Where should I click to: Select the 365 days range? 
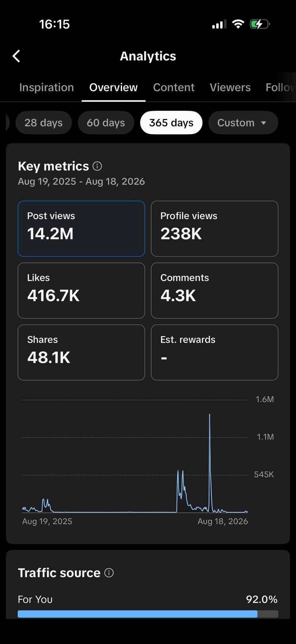click(x=171, y=123)
